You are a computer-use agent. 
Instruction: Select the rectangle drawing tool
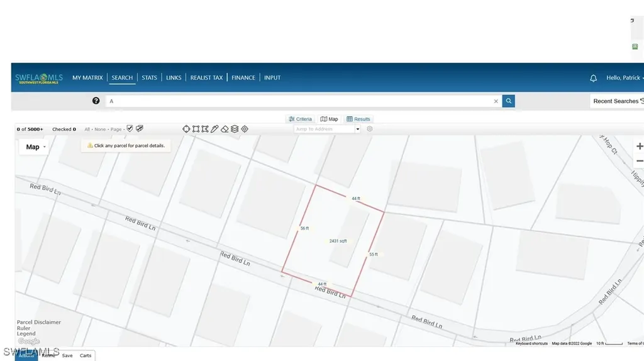[x=196, y=129]
